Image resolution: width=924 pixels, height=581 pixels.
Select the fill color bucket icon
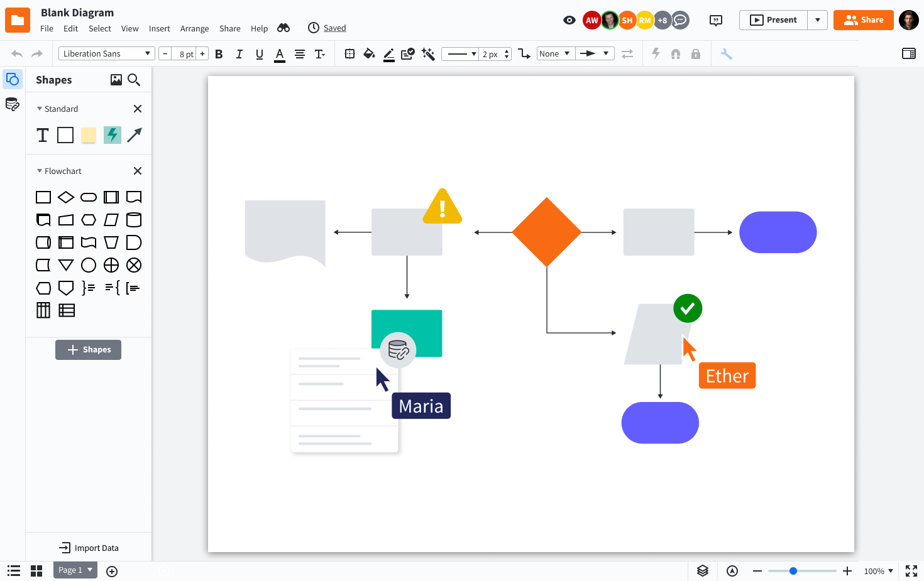[x=369, y=54]
